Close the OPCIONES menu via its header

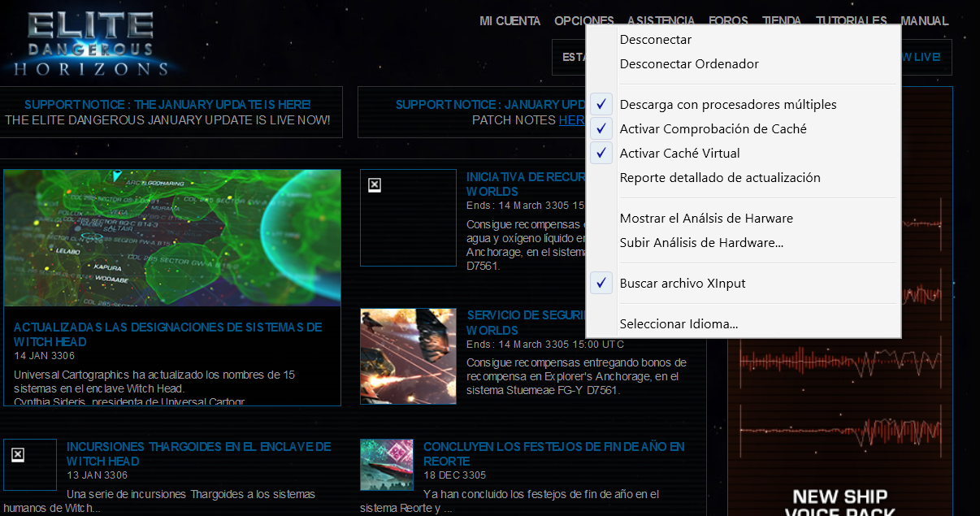click(584, 21)
